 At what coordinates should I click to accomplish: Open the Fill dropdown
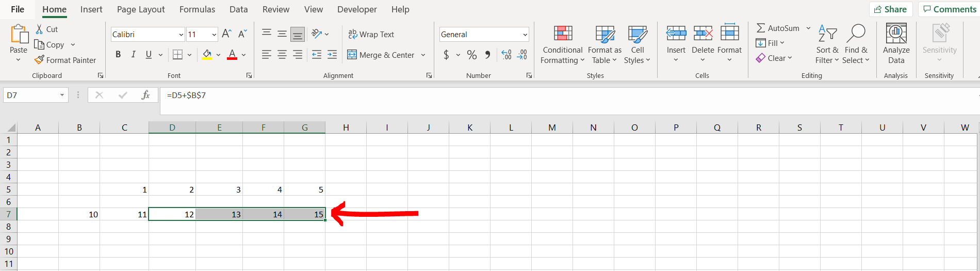(x=770, y=43)
